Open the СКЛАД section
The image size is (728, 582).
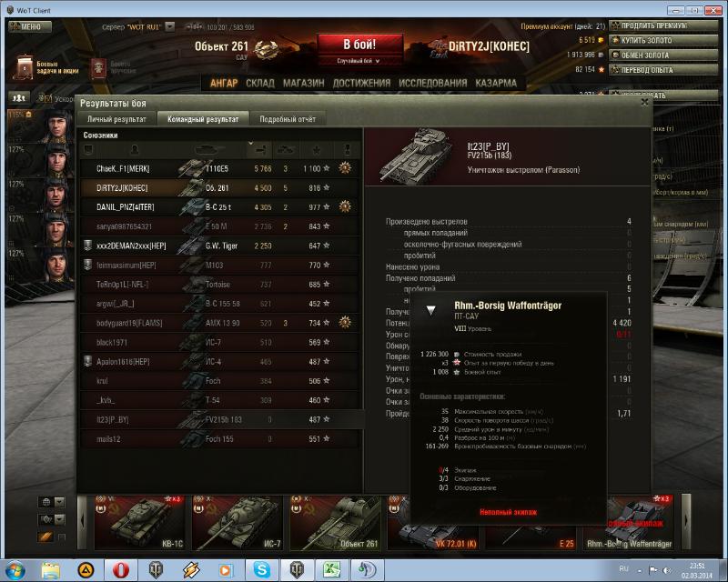click(x=260, y=83)
